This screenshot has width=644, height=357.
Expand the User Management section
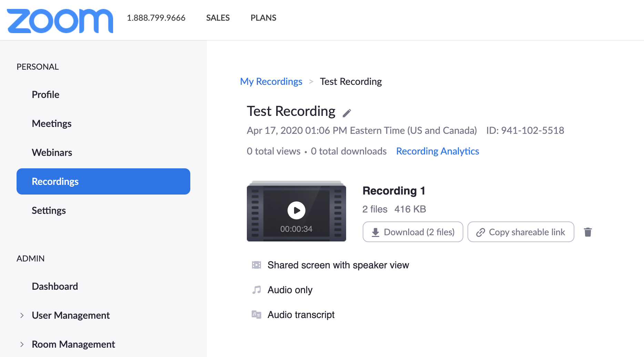[x=22, y=315]
